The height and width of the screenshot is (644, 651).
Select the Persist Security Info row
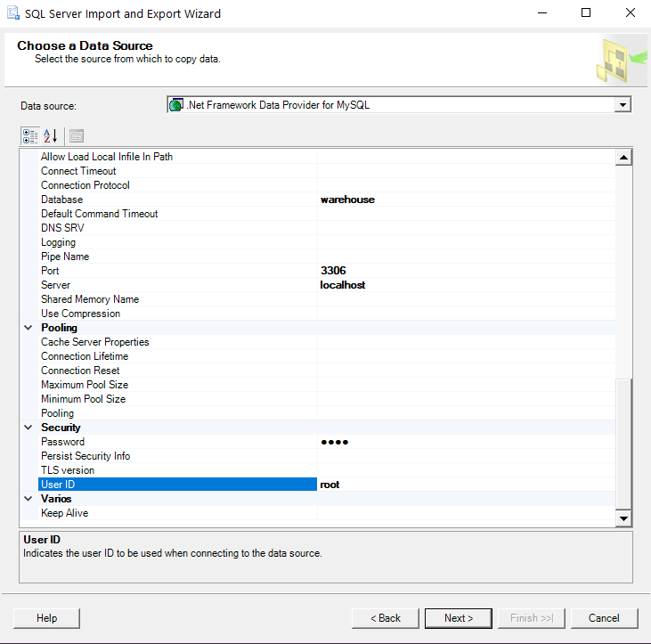tap(85, 456)
